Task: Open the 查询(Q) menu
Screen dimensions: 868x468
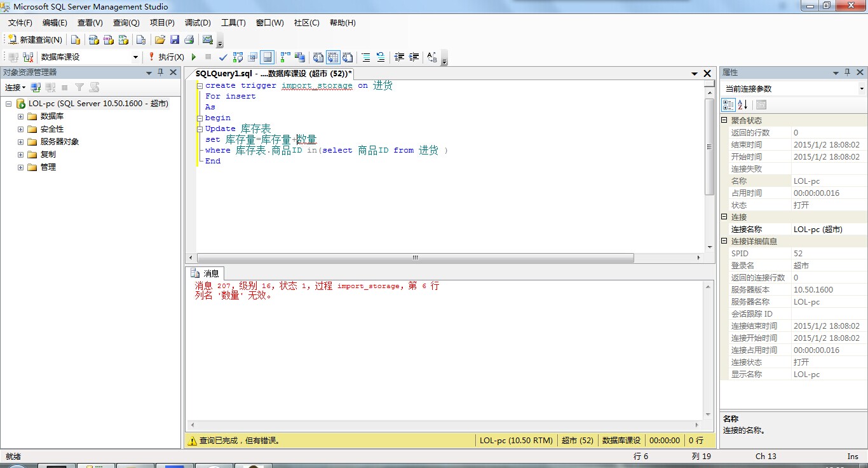Action: click(x=126, y=23)
